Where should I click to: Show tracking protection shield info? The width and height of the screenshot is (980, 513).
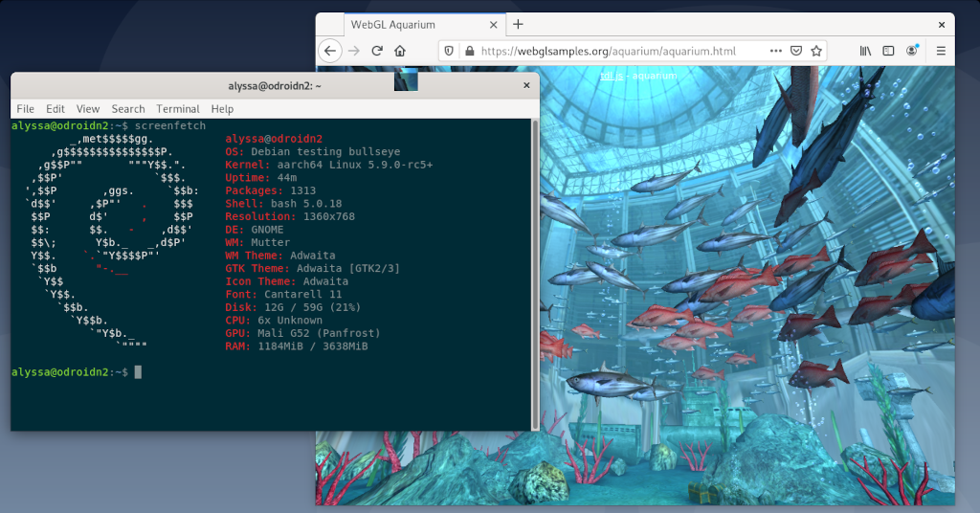pos(448,52)
